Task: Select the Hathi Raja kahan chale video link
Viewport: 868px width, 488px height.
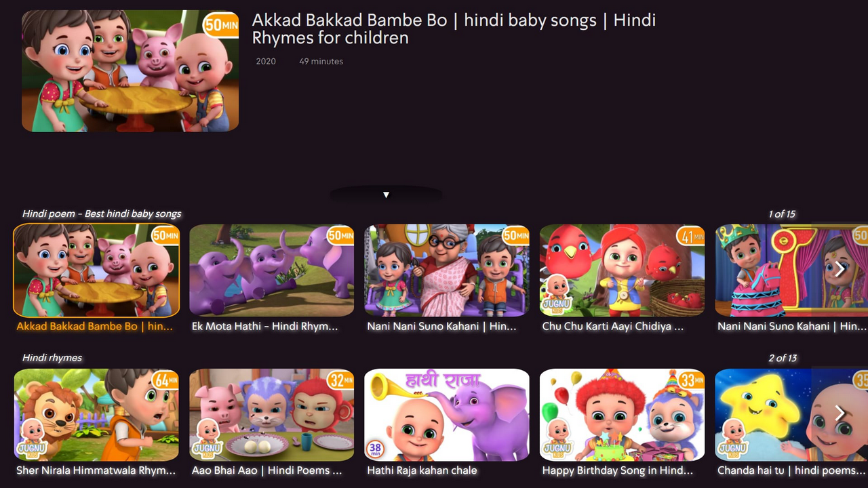Action: click(446, 414)
